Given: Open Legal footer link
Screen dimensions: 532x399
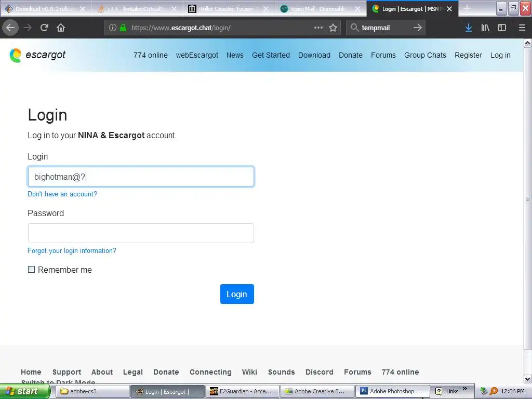Looking at the screenshot, I should [132, 372].
